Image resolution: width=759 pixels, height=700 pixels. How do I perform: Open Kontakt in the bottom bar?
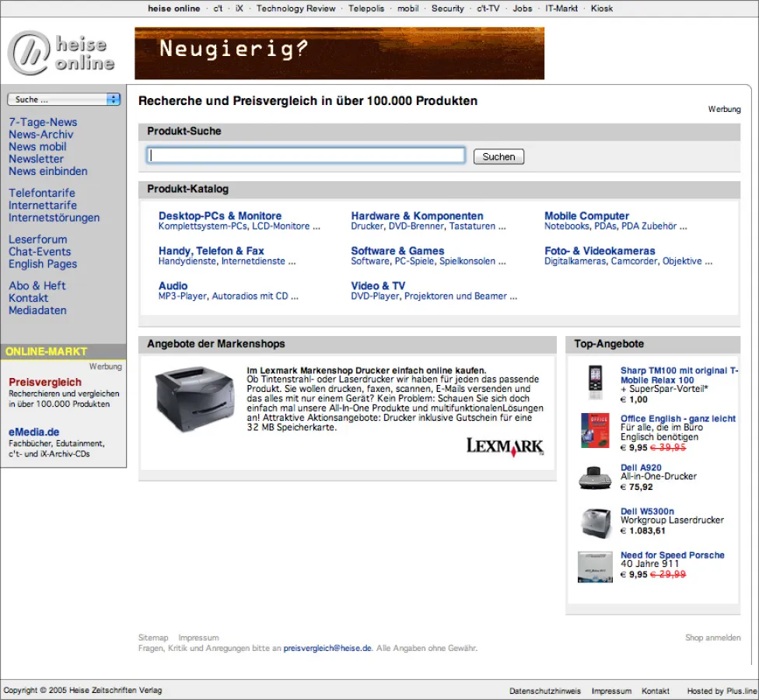[x=656, y=691]
